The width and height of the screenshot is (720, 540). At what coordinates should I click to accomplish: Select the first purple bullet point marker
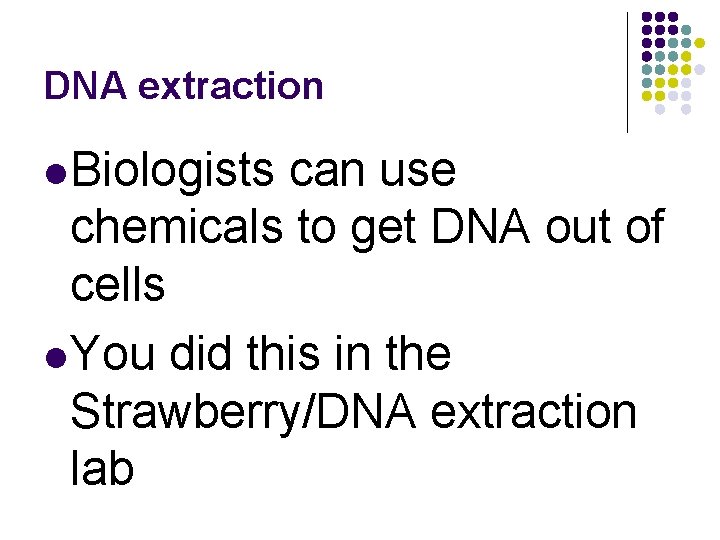pyautogui.click(x=56, y=174)
